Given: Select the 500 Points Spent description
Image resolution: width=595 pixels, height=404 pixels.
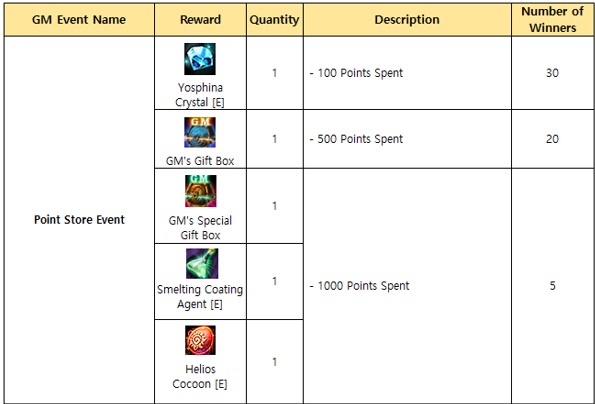Looking at the screenshot, I should click(356, 139).
